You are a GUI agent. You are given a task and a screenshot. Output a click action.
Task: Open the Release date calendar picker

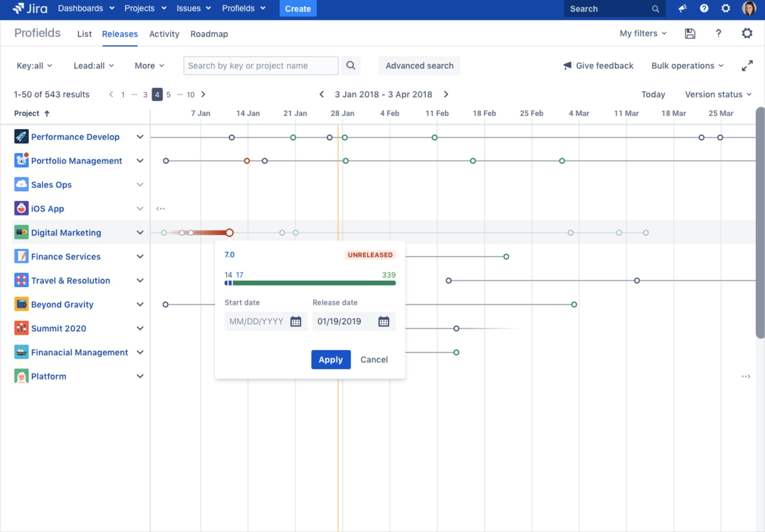click(384, 321)
